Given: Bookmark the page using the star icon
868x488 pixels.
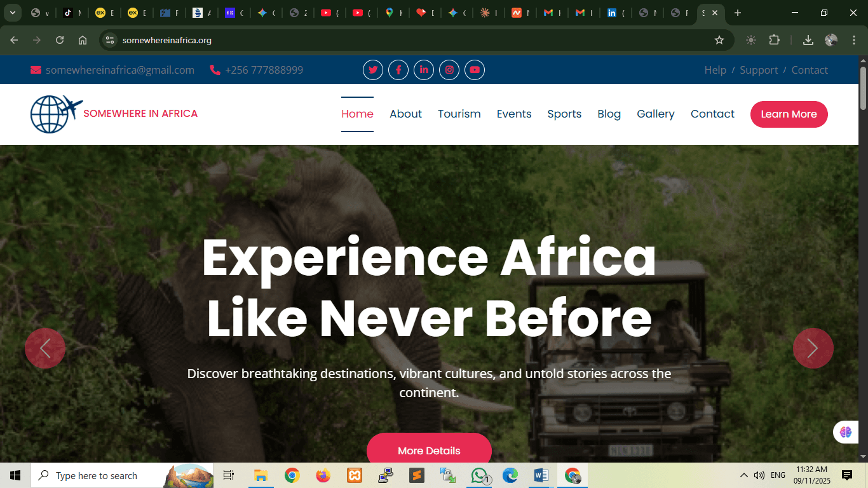Looking at the screenshot, I should (x=719, y=39).
